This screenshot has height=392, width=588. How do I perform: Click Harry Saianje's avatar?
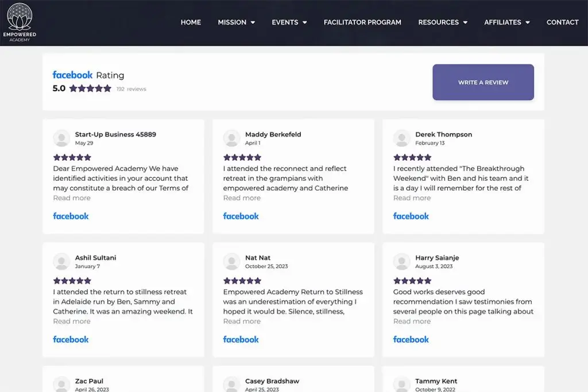[401, 261]
